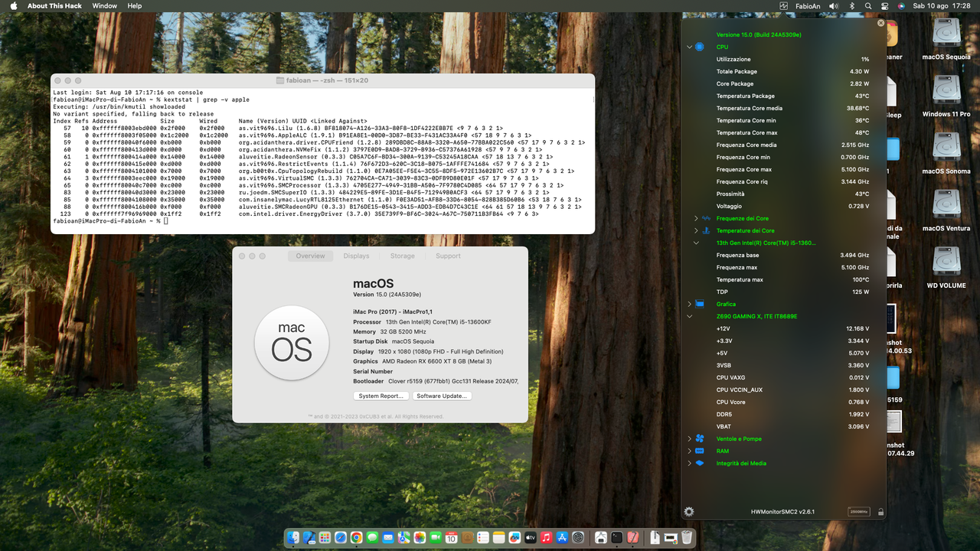The height and width of the screenshot is (551, 980).
Task: Open Notes from the Dock
Action: (498, 538)
